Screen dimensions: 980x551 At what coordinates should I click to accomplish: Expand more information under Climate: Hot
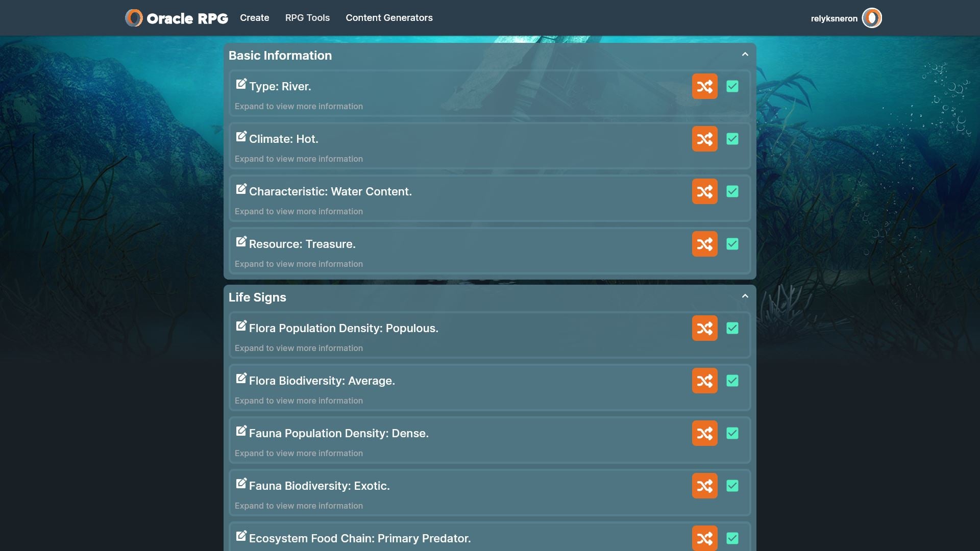[x=299, y=159]
